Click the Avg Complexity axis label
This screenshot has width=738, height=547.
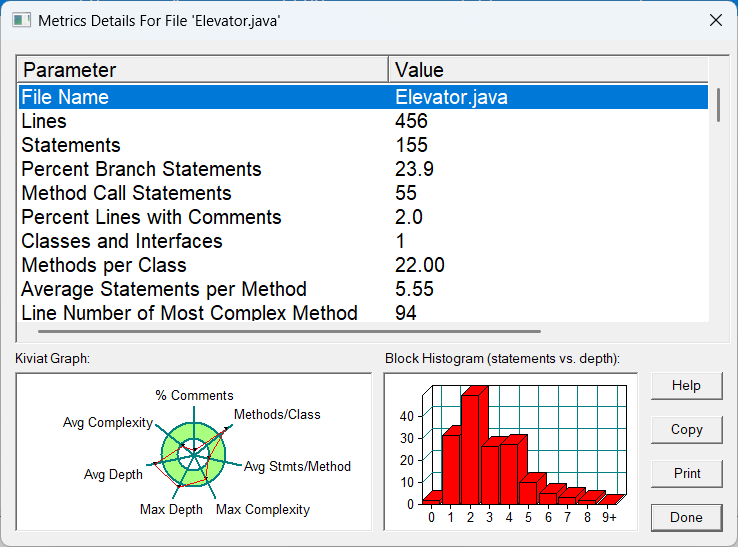pos(108,423)
